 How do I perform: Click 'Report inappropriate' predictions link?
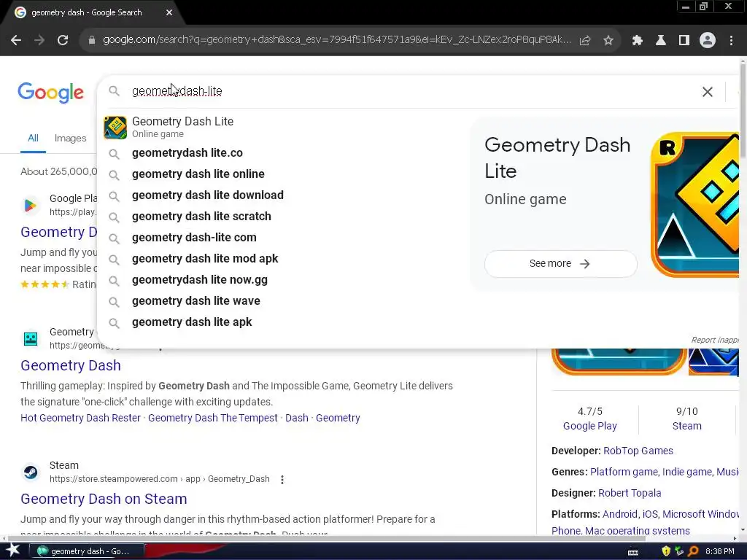(x=715, y=340)
